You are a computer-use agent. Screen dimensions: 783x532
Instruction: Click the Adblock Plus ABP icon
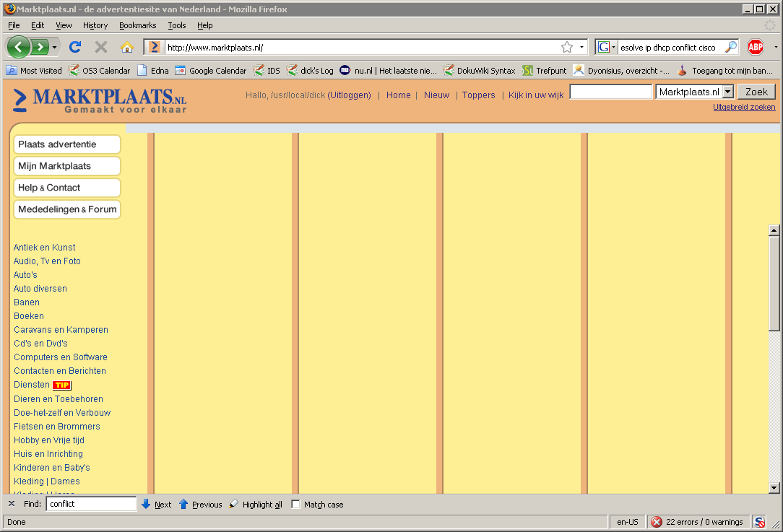pyautogui.click(x=756, y=47)
